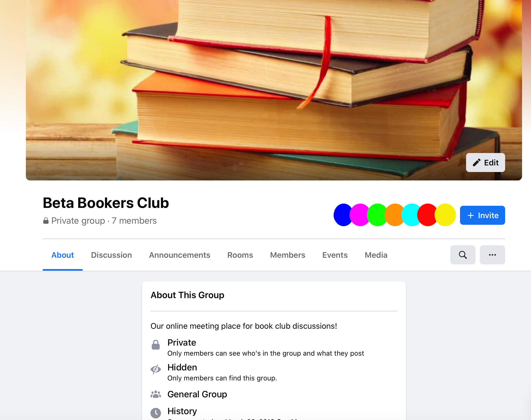The height and width of the screenshot is (420, 531).
Task: View the Events tab
Action: [335, 255]
